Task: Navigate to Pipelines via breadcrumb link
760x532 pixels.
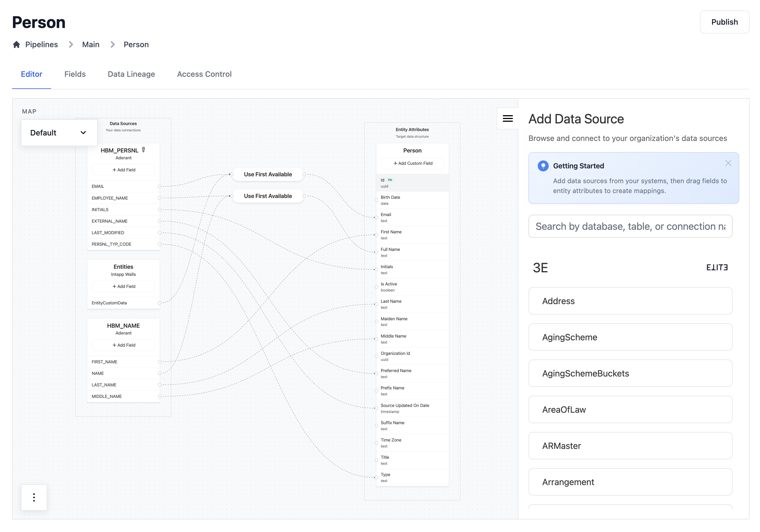Action: point(41,44)
